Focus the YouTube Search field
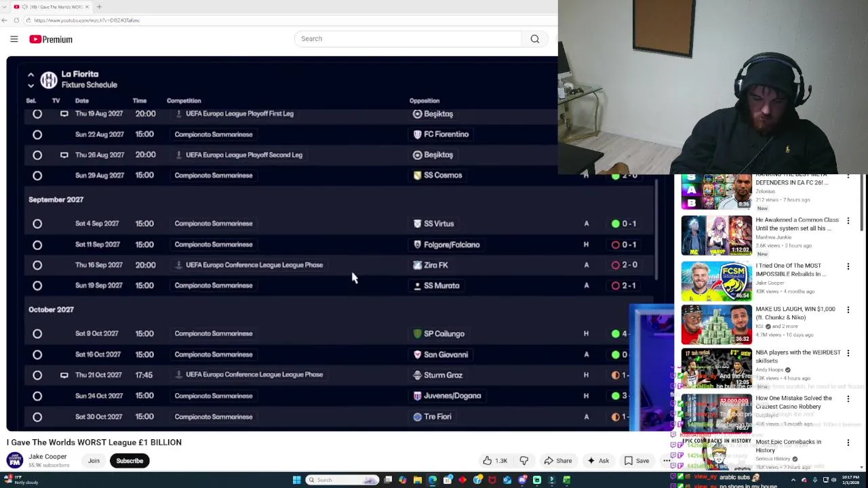The image size is (868, 488). click(407, 39)
